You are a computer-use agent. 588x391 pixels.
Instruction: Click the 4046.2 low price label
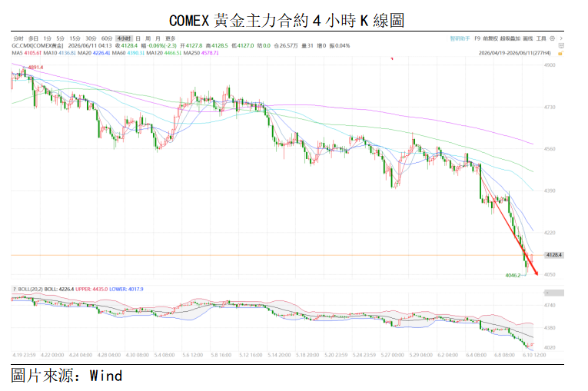(513, 275)
